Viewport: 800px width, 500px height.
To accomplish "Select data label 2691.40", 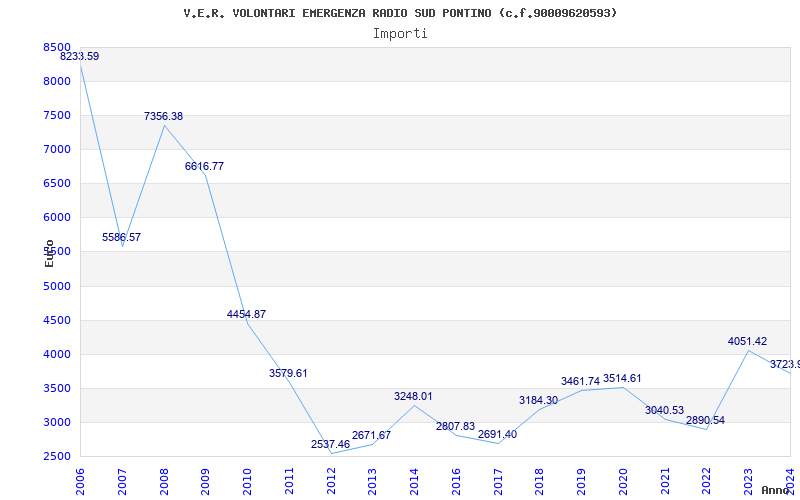I will point(497,435).
